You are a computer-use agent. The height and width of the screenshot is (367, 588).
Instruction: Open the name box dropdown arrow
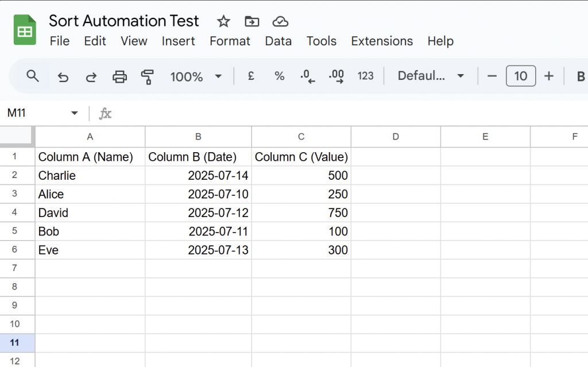(74, 113)
